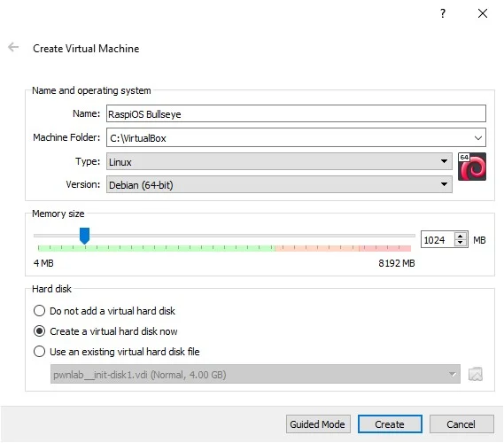Click in the Name field with RaspiOS Bullseye
Screen dimensions: 504x443
[x=296, y=113]
